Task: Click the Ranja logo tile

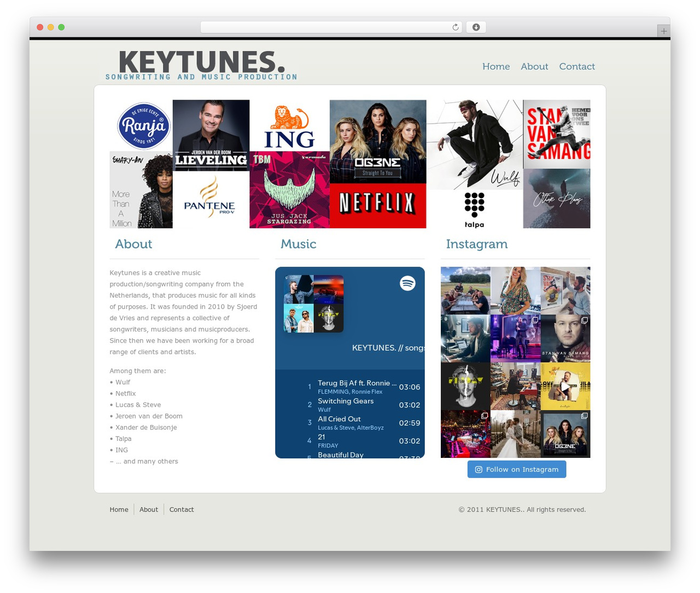Action: coord(143,126)
